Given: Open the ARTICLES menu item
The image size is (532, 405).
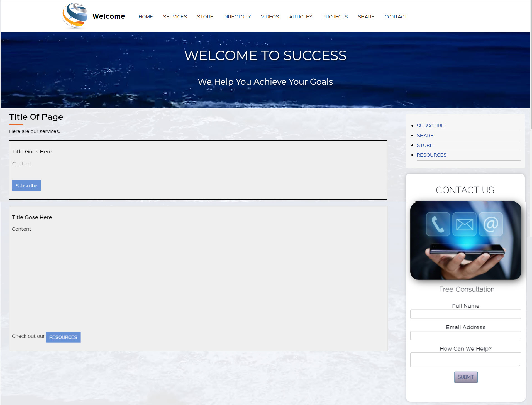Looking at the screenshot, I should (301, 17).
